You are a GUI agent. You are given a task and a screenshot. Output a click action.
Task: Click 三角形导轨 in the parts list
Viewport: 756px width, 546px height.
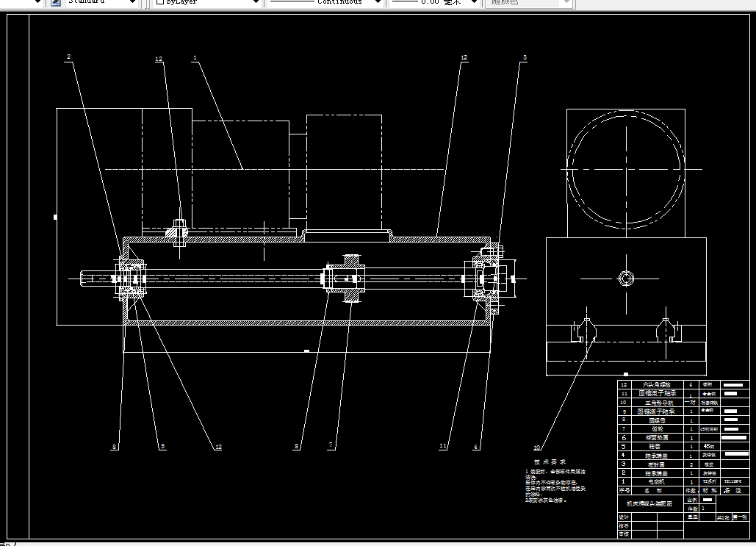point(658,402)
